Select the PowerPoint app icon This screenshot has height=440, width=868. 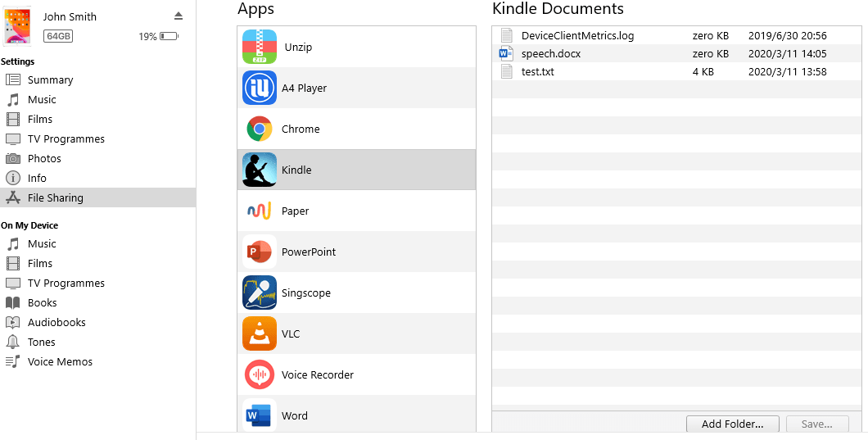click(260, 252)
